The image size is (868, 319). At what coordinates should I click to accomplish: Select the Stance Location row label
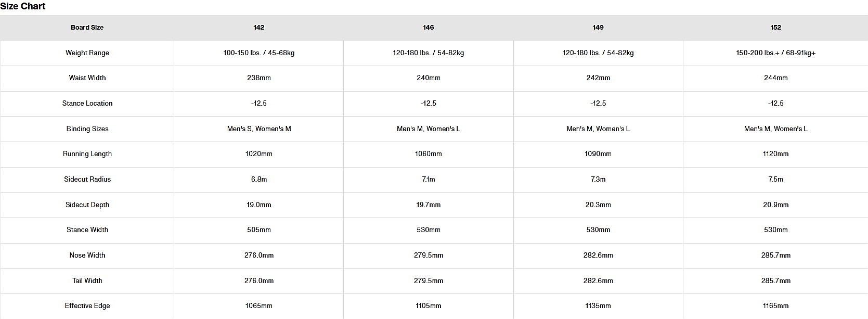[x=87, y=104]
